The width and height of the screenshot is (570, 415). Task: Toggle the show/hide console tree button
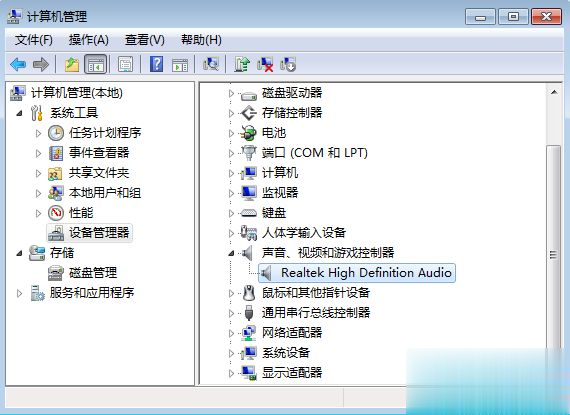tap(96, 65)
